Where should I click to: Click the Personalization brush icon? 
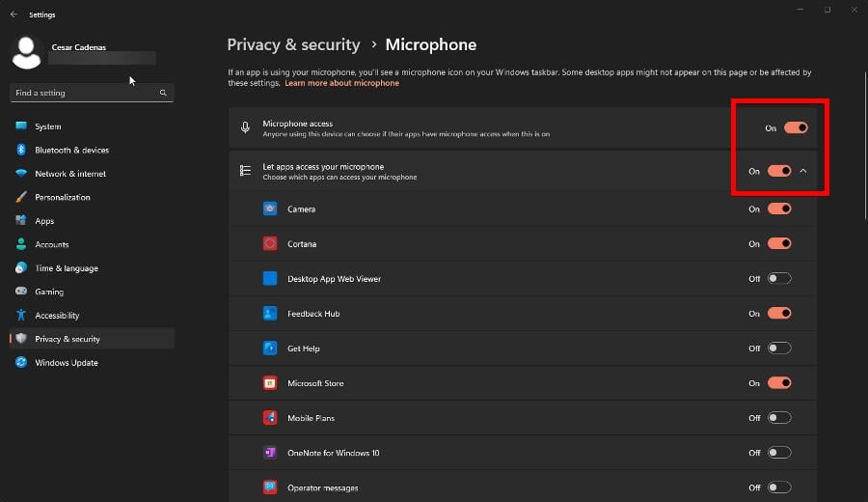pyautogui.click(x=21, y=197)
